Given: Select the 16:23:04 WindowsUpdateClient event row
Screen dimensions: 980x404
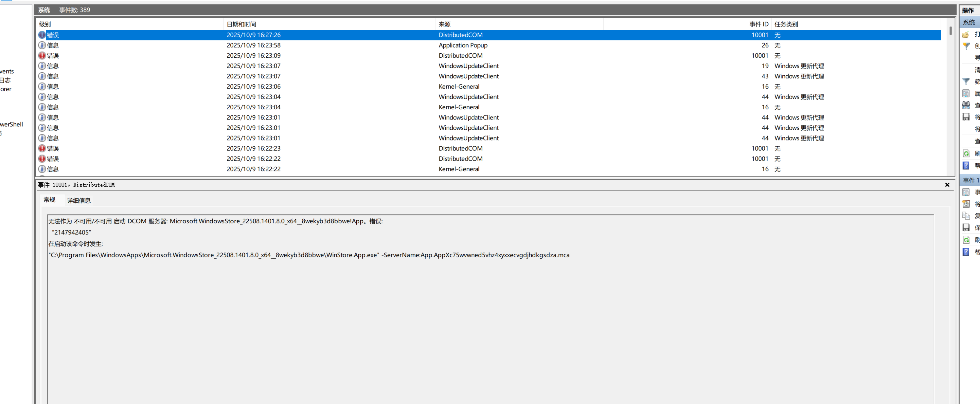Looking at the screenshot, I should tap(489, 97).
